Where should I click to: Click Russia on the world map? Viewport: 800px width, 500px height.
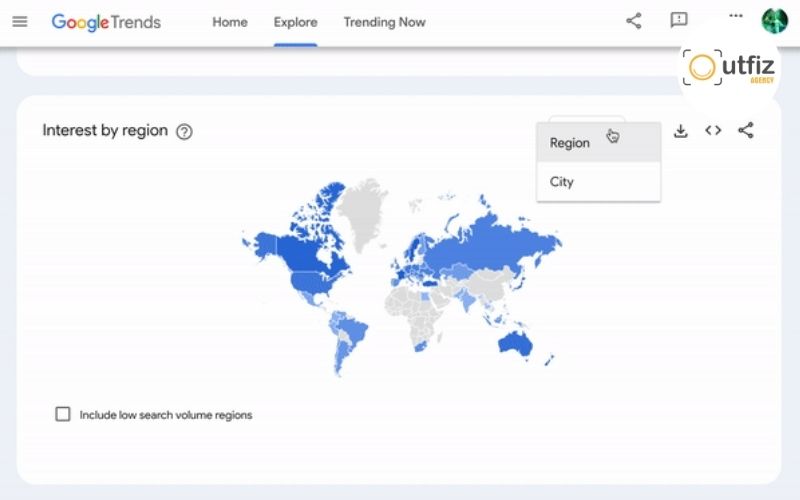pyautogui.click(x=490, y=245)
